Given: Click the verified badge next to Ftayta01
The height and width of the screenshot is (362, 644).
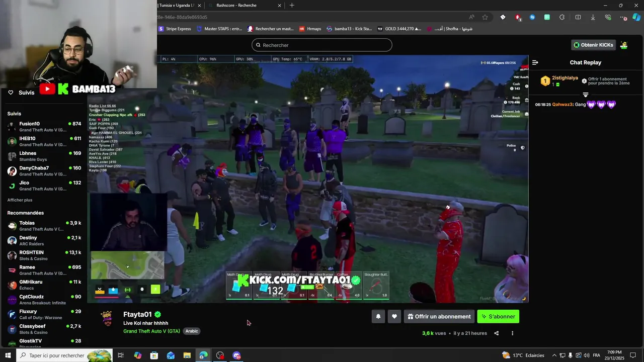Looking at the screenshot, I should (x=157, y=314).
